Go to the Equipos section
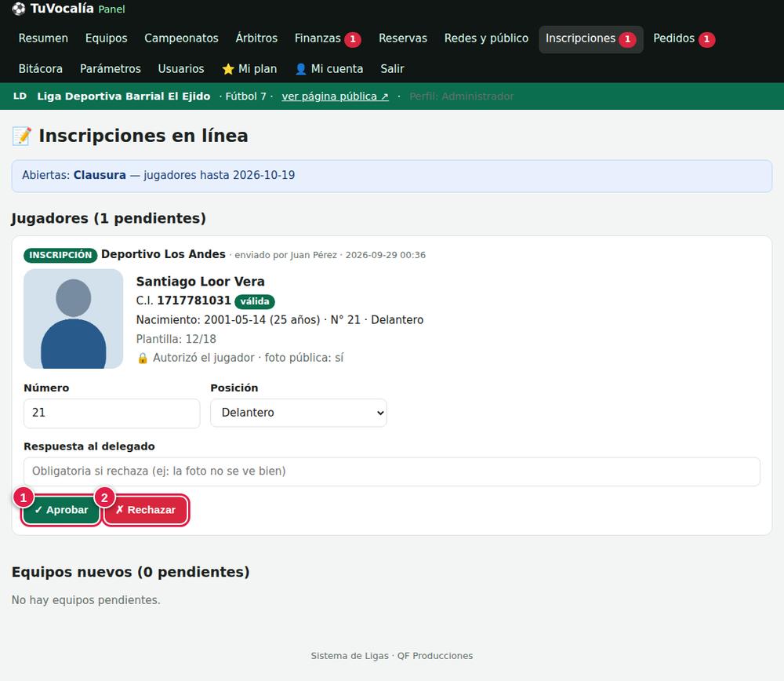The image size is (784, 681). (106, 38)
